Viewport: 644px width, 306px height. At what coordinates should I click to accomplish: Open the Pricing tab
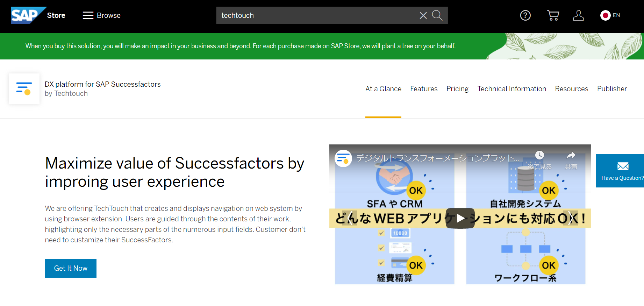coord(457,89)
